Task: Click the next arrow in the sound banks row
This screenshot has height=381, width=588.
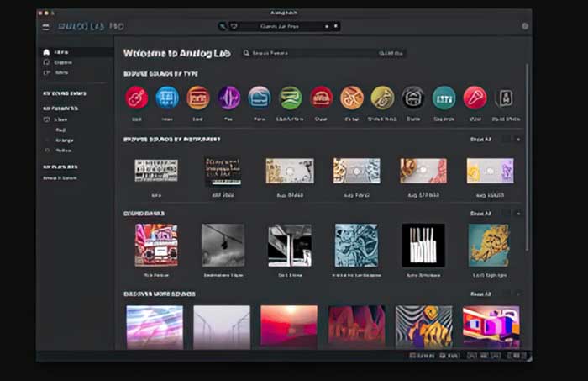Action: click(x=518, y=214)
